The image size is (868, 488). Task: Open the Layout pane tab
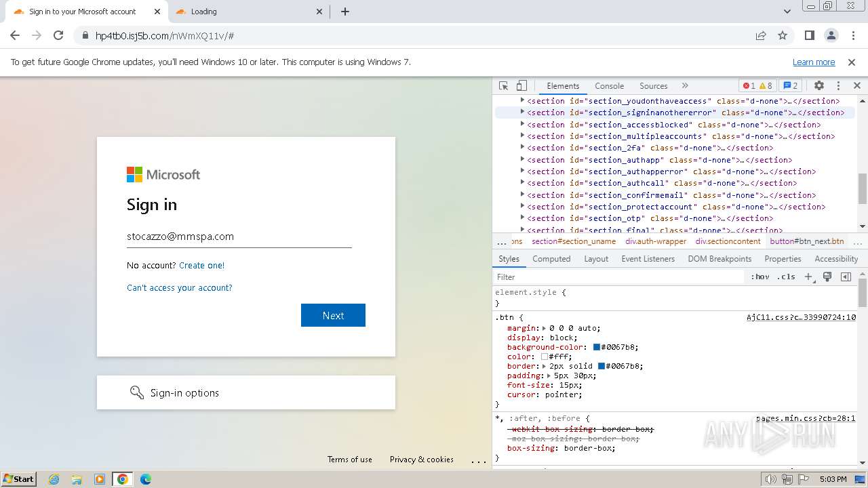point(596,259)
